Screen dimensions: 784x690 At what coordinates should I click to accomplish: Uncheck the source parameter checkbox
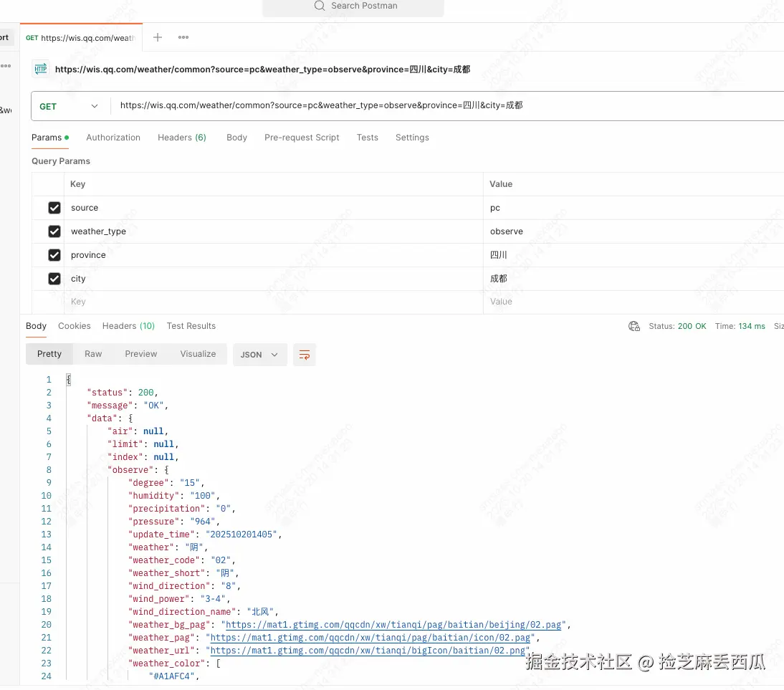click(x=54, y=208)
